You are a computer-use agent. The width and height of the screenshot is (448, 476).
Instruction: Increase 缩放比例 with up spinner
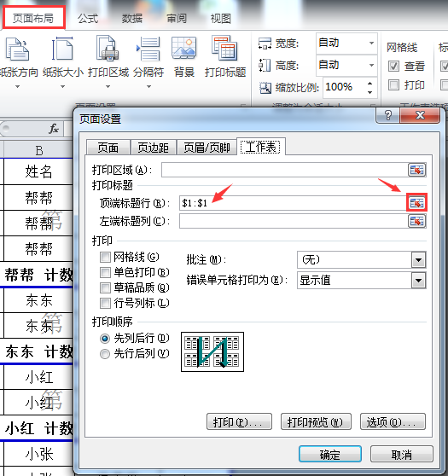pyautogui.click(x=369, y=84)
